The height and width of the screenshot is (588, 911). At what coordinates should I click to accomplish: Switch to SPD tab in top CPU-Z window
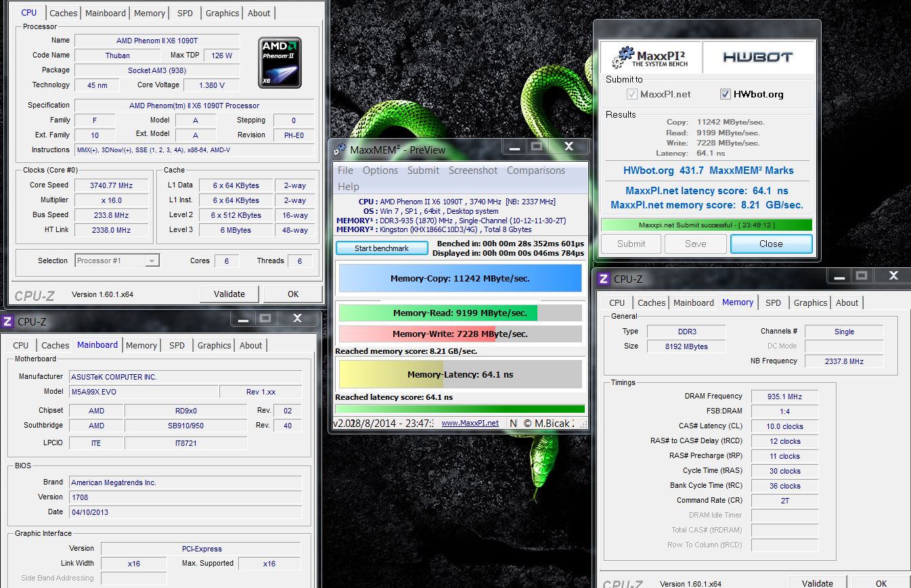pyautogui.click(x=185, y=13)
